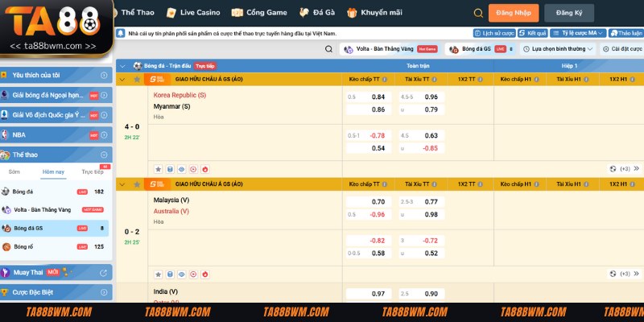Click the search magnifier icon in top navigation
Screen dimensions: 644x322
478,13
